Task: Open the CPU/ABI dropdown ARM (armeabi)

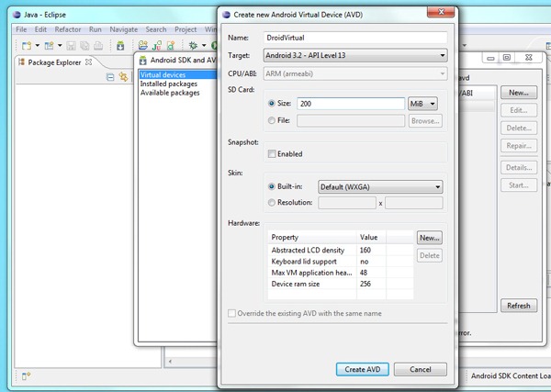Action: 355,73
